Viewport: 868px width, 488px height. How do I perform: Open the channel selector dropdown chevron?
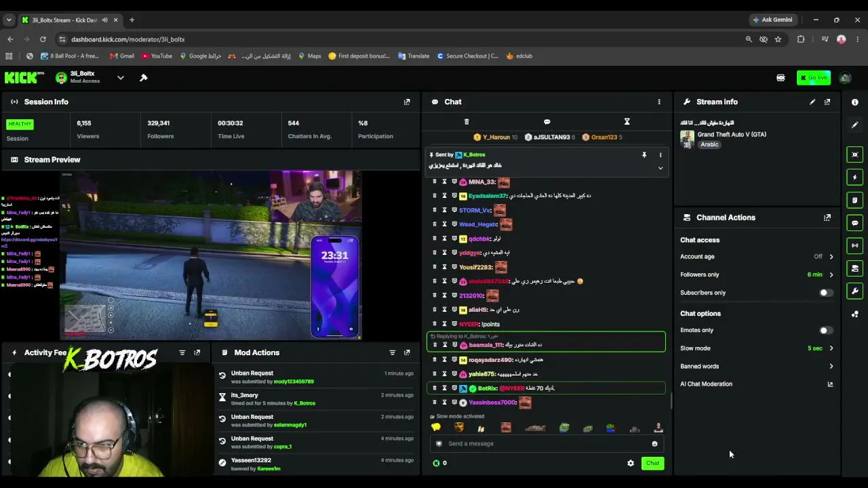coord(121,78)
